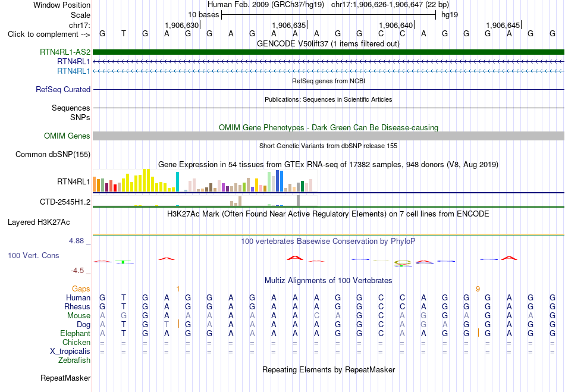Open the RTN4RL1 GTEx expression bar chart
The width and height of the screenshot is (565, 392).
[x=205, y=180]
